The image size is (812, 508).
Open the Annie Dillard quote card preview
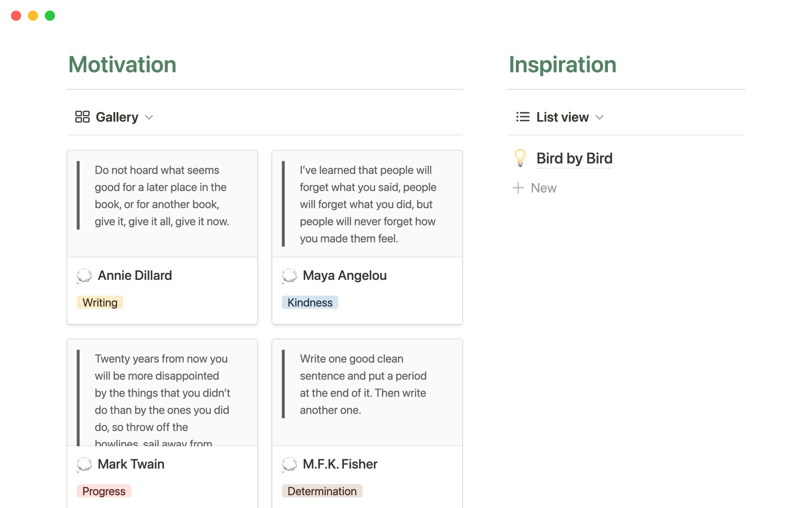(x=162, y=204)
